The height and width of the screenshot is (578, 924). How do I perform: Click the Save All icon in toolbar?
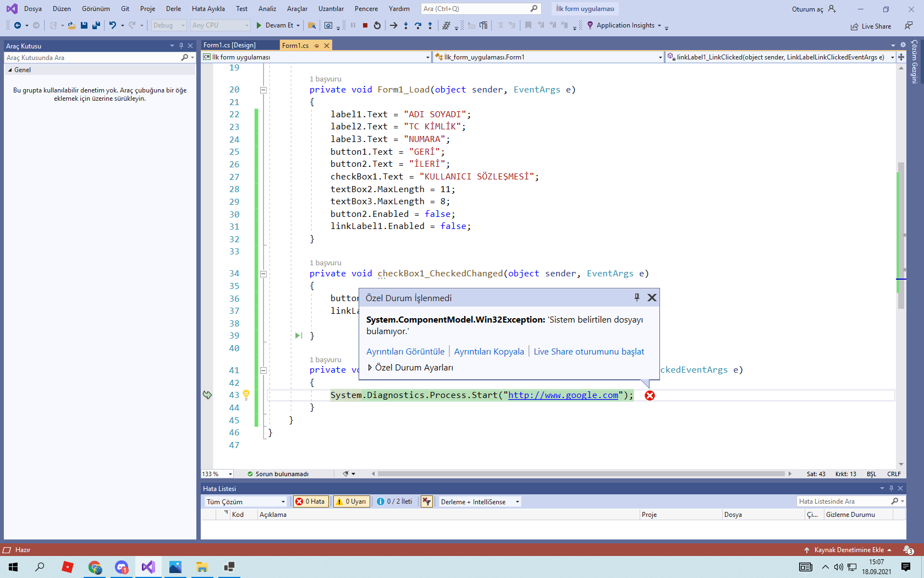96,25
